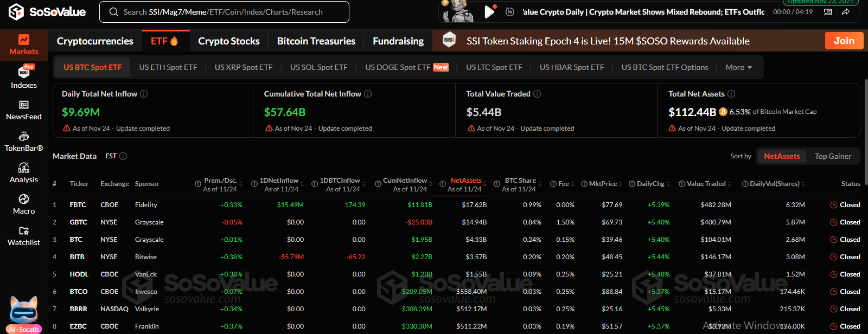Open Indexes in the sidebar
Screen dimensions: 868x334
[x=24, y=77]
